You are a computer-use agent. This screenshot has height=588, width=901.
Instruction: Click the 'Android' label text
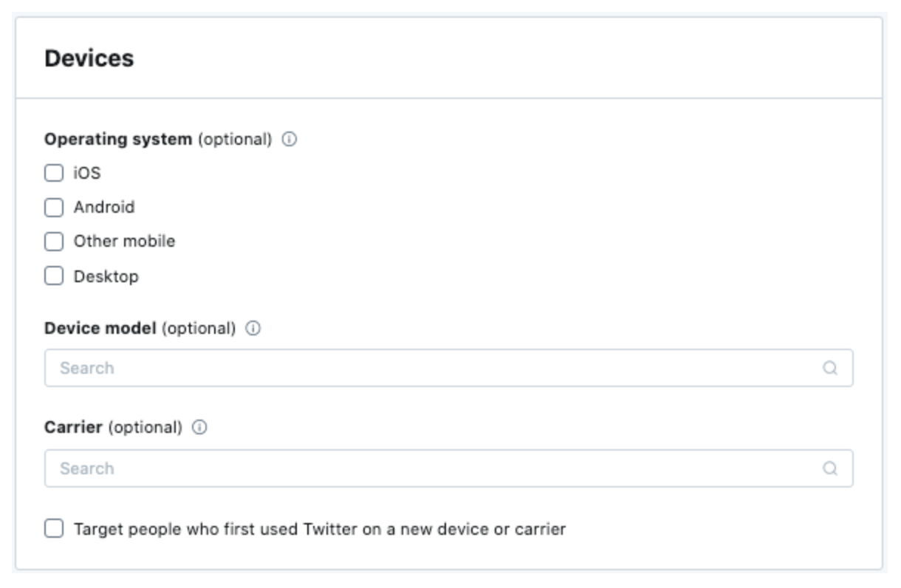coord(104,208)
